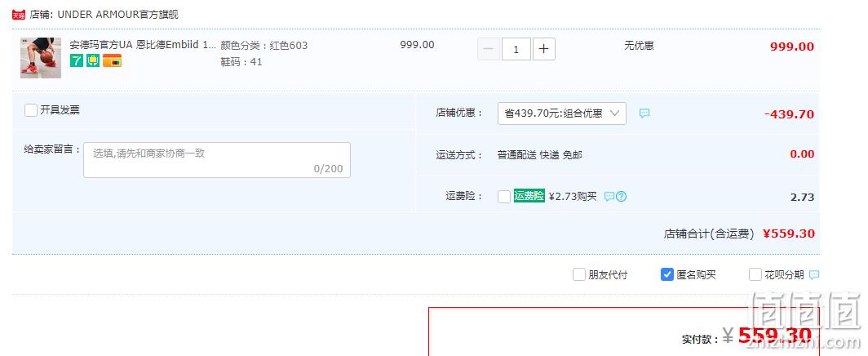The height and width of the screenshot is (356, 868).
Task: Click the 无优惠 discount text
Action: click(x=639, y=46)
